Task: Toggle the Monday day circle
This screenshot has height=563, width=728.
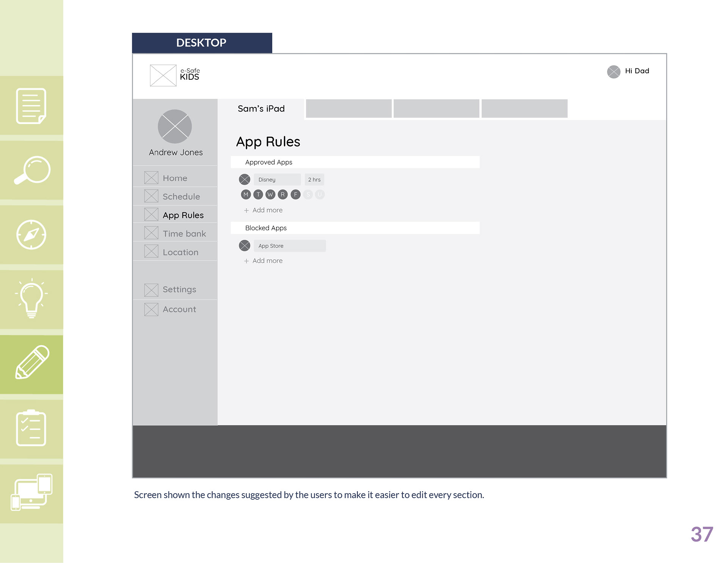Action: tap(246, 195)
